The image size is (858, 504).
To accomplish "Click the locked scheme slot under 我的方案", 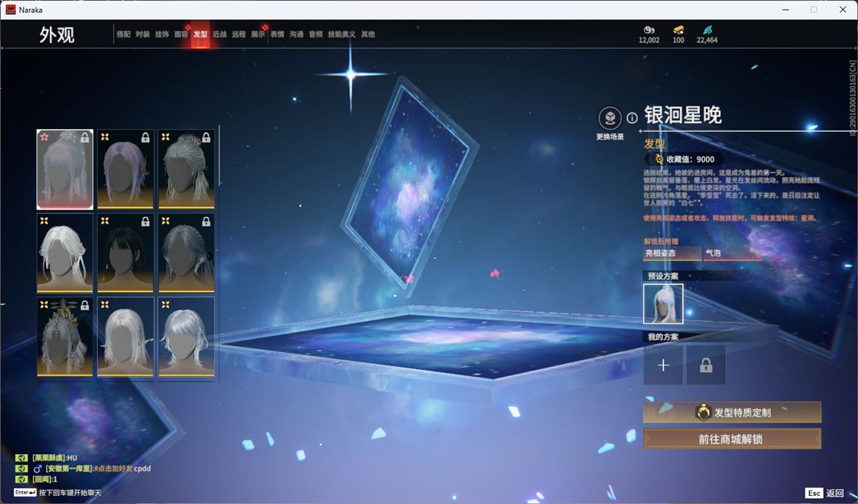I will pos(705,365).
